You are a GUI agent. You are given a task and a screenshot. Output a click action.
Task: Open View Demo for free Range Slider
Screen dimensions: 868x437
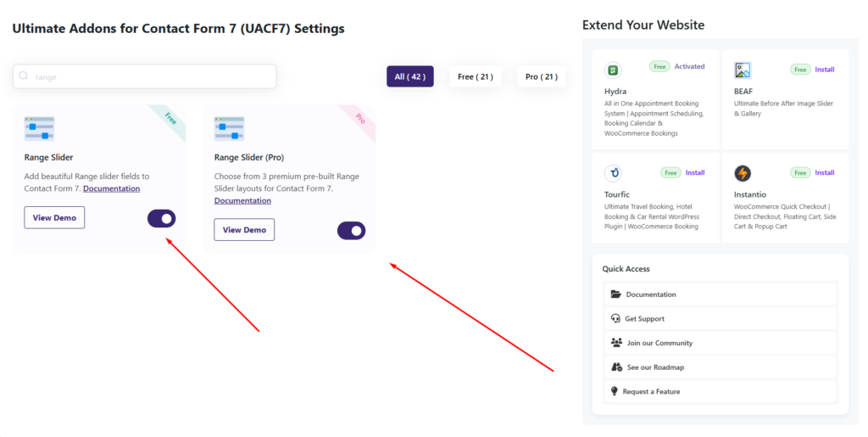pyautogui.click(x=54, y=218)
